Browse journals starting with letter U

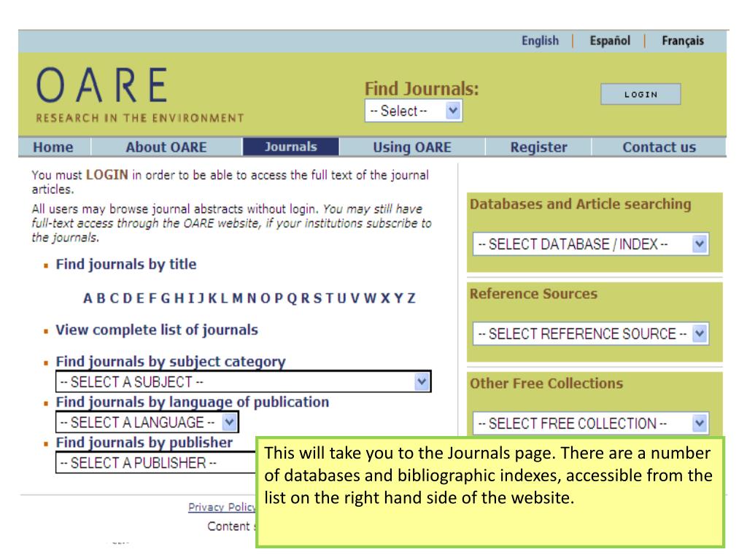click(x=341, y=298)
